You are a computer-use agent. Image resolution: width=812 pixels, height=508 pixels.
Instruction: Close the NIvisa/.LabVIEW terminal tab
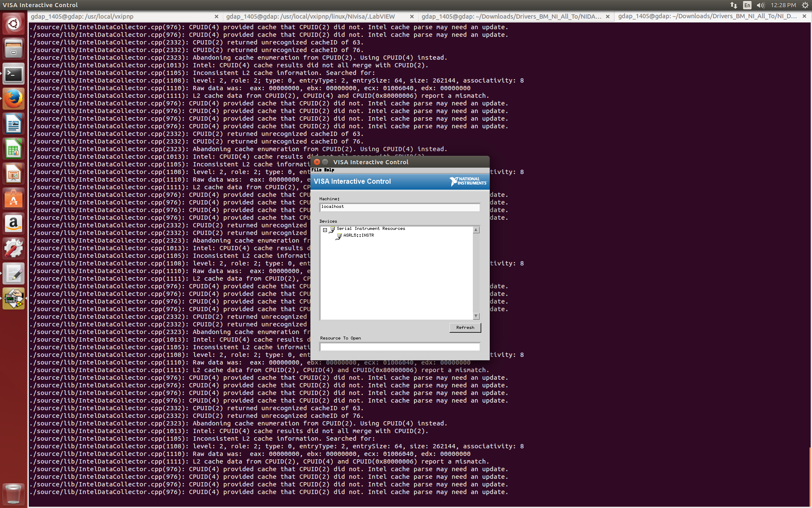pos(412,17)
